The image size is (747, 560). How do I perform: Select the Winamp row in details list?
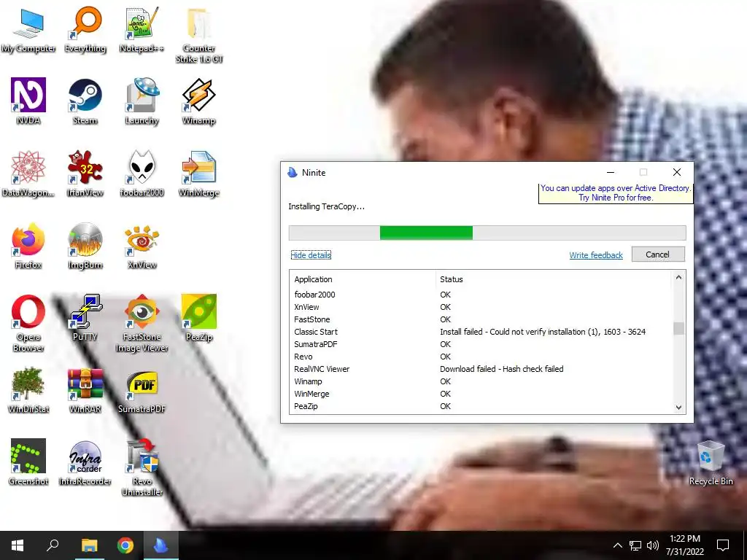click(481, 381)
